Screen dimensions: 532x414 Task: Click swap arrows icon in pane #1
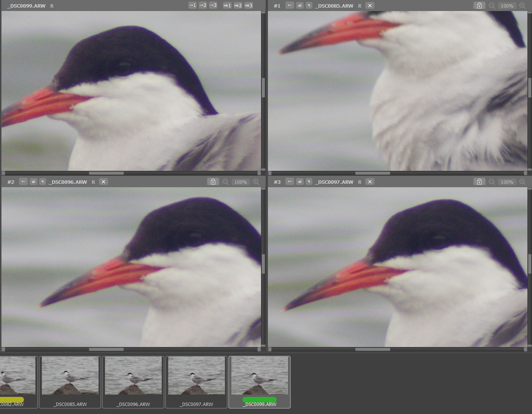click(300, 5)
